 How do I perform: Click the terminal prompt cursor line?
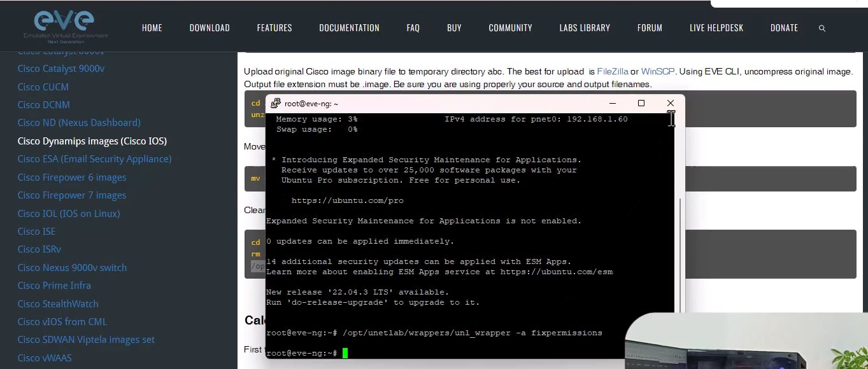tap(307, 353)
